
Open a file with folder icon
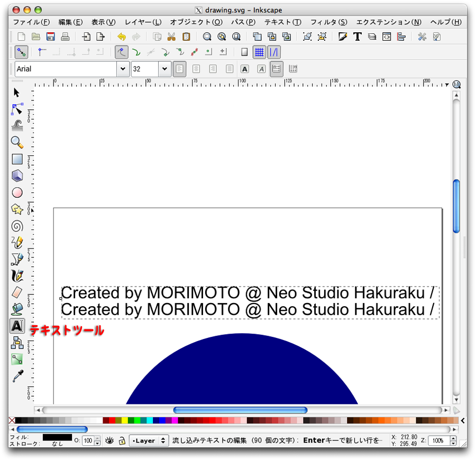36,36
